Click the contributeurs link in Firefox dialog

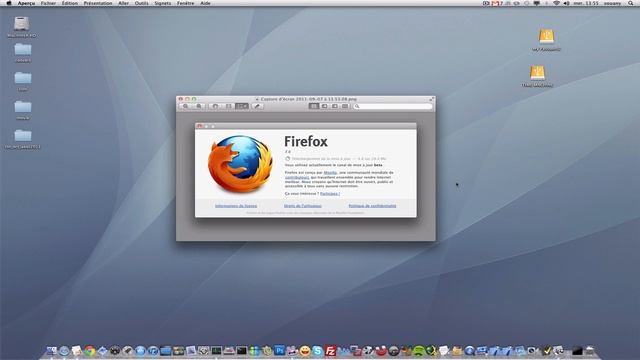297,177
